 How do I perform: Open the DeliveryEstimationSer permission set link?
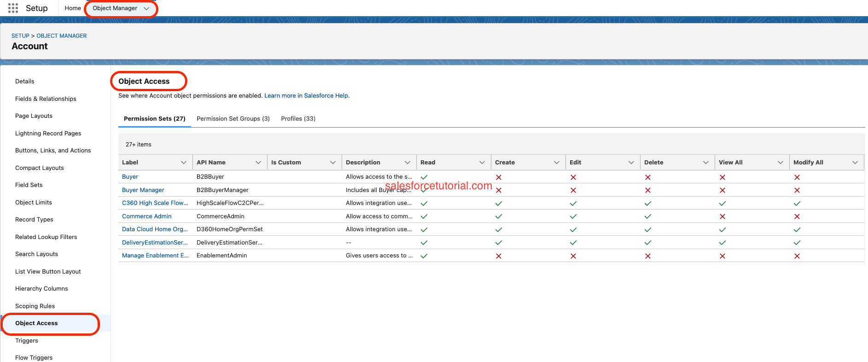click(x=155, y=243)
